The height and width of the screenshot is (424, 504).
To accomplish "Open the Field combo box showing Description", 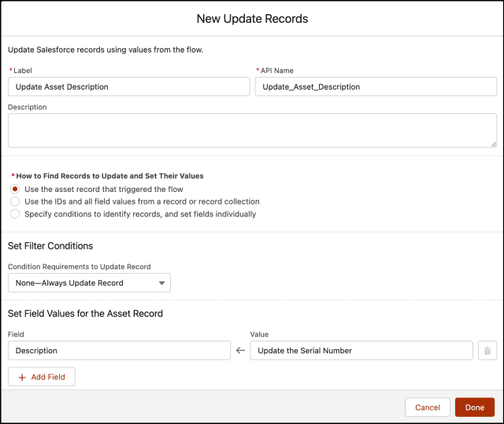I will (x=119, y=351).
